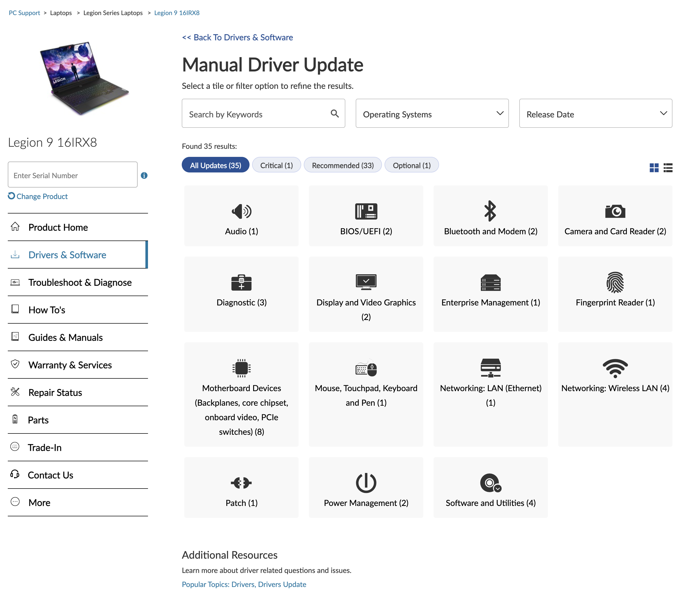Click the Enter Serial Number field
The width and height of the screenshot is (700, 601).
72,175
